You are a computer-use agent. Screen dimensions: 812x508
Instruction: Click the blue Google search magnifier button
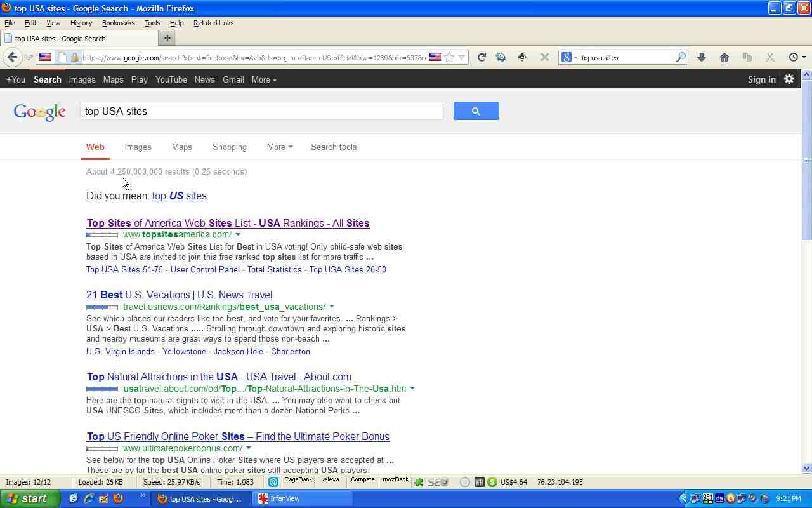[476, 111]
